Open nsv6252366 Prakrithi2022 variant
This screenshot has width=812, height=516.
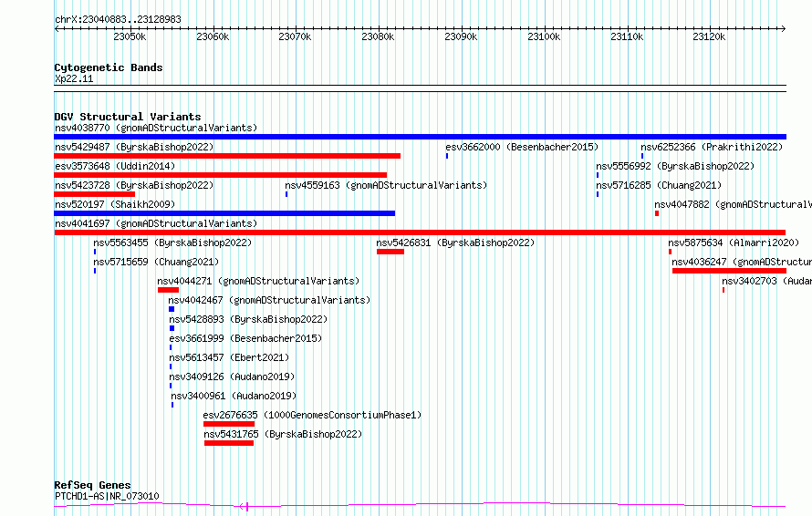pyautogui.click(x=712, y=147)
